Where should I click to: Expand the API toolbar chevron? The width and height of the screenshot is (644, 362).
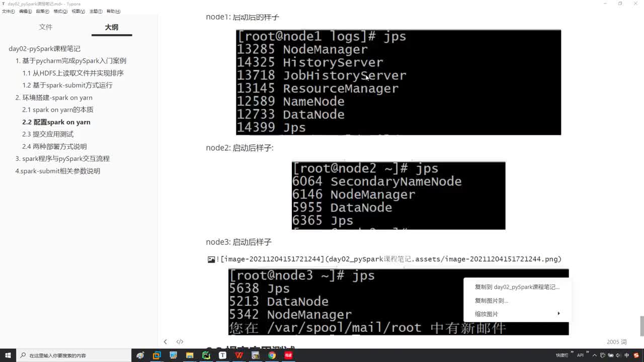[x=587, y=353]
